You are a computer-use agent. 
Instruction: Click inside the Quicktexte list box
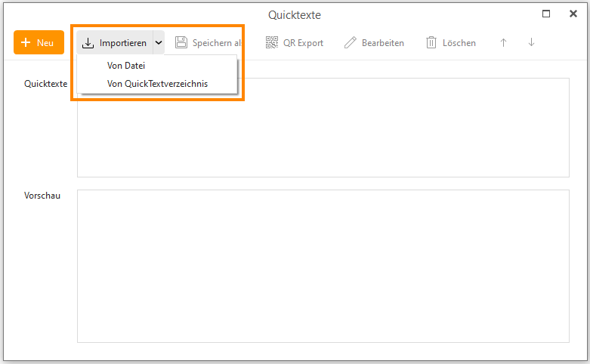pos(378,136)
